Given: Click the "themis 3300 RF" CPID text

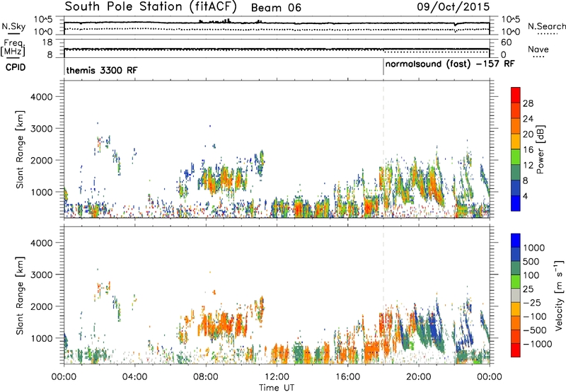Looking at the screenshot, I should tap(102, 70).
